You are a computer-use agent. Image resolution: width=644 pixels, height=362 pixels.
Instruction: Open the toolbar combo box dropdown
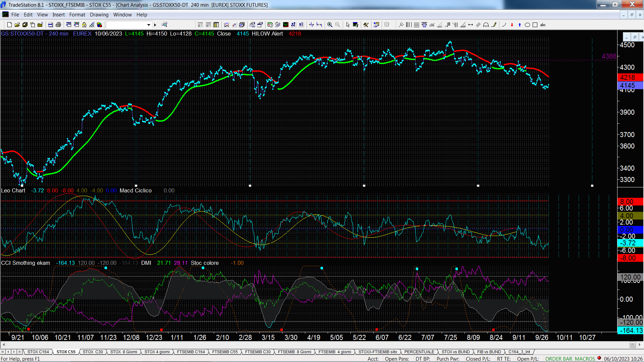(149, 25)
